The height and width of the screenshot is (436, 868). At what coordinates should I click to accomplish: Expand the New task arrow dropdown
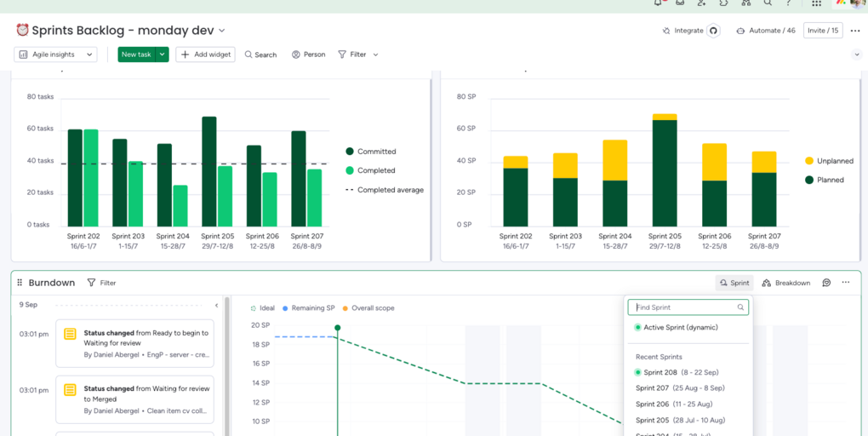pyautogui.click(x=163, y=54)
